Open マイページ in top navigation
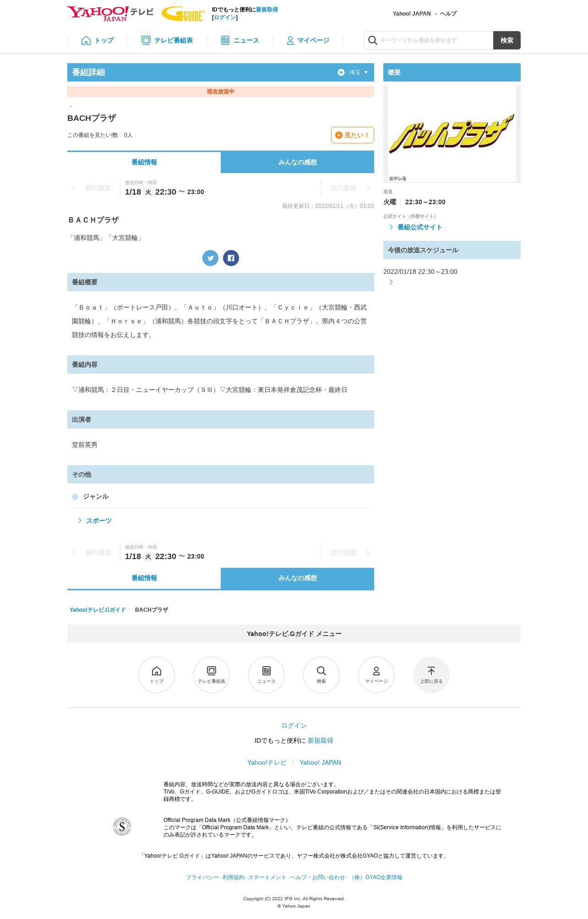This screenshot has height=919, width=588. pyautogui.click(x=308, y=40)
